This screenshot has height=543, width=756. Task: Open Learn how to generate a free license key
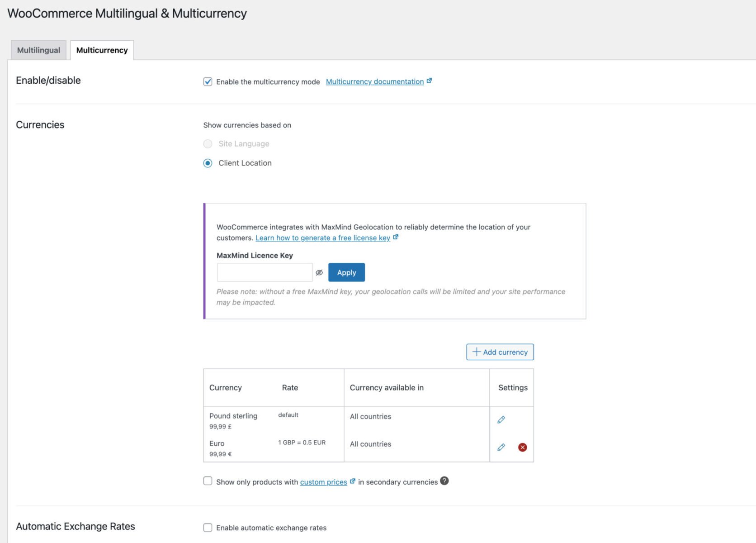click(323, 238)
